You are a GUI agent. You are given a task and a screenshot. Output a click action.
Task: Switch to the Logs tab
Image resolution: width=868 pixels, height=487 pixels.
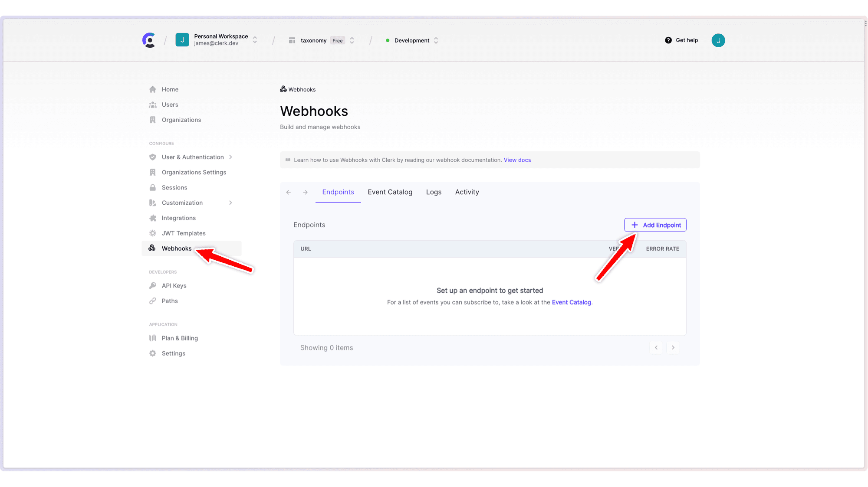434,192
